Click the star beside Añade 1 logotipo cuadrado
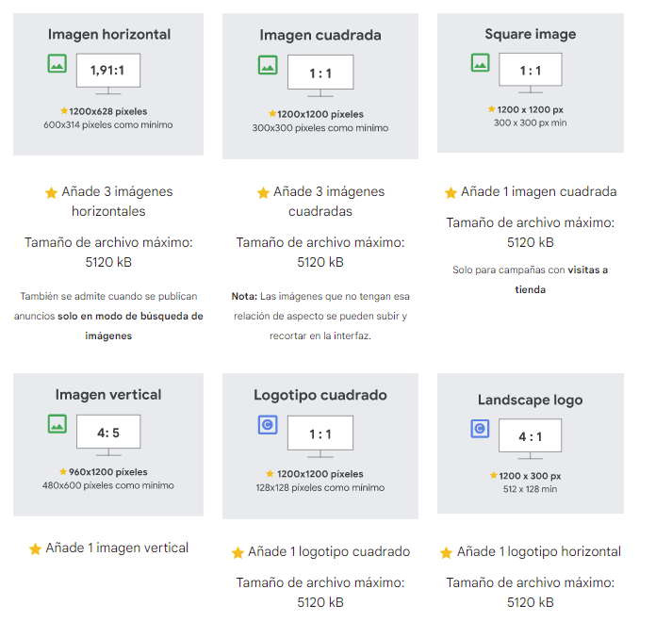The height and width of the screenshot is (638, 672). (238, 552)
